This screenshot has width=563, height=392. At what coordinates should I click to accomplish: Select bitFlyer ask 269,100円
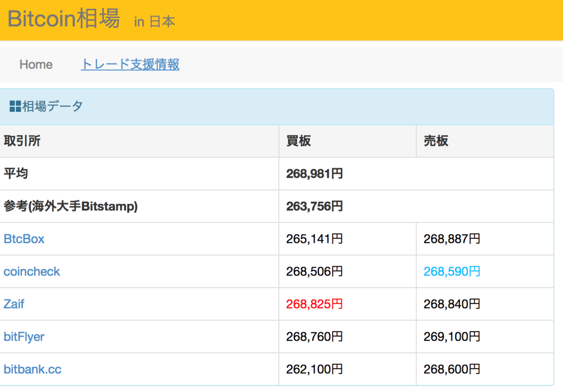[x=452, y=337]
